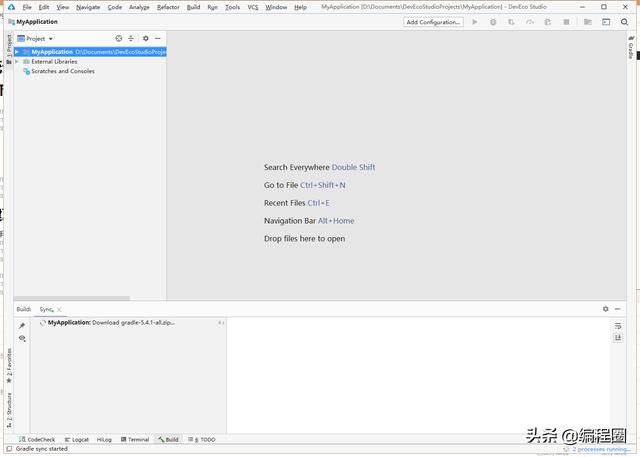
Task: Open the Gradle side panel tab
Action: pyautogui.click(x=631, y=48)
